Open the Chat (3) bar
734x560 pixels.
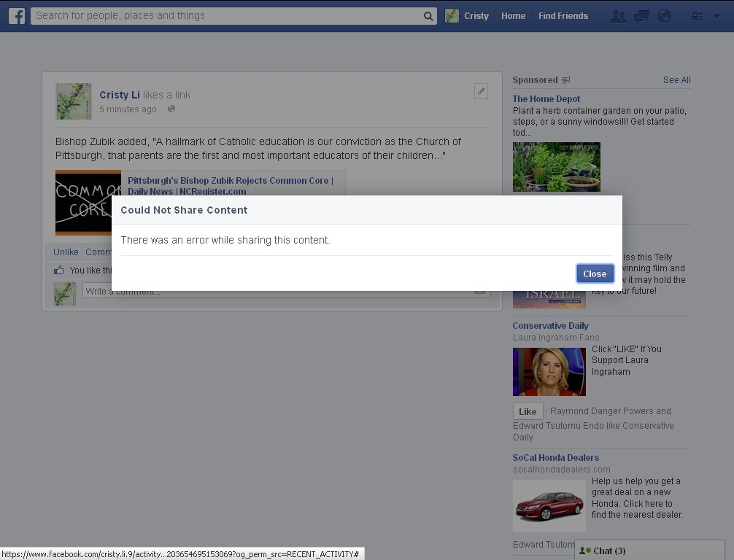pyautogui.click(x=649, y=551)
